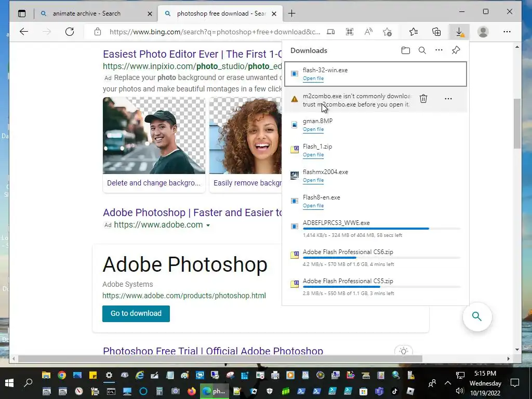Open the clock showing 5:15 PM
The width and height of the screenshot is (532, 399).
coord(485,374)
